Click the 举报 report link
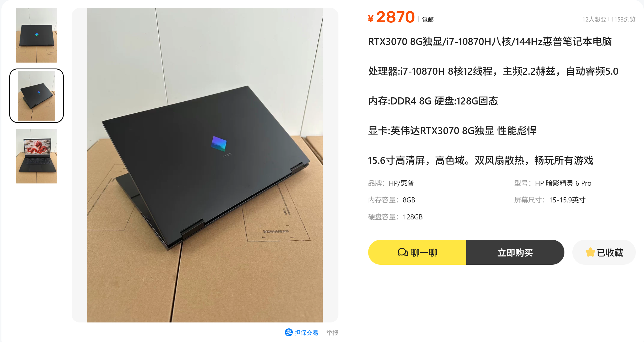 [332, 333]
